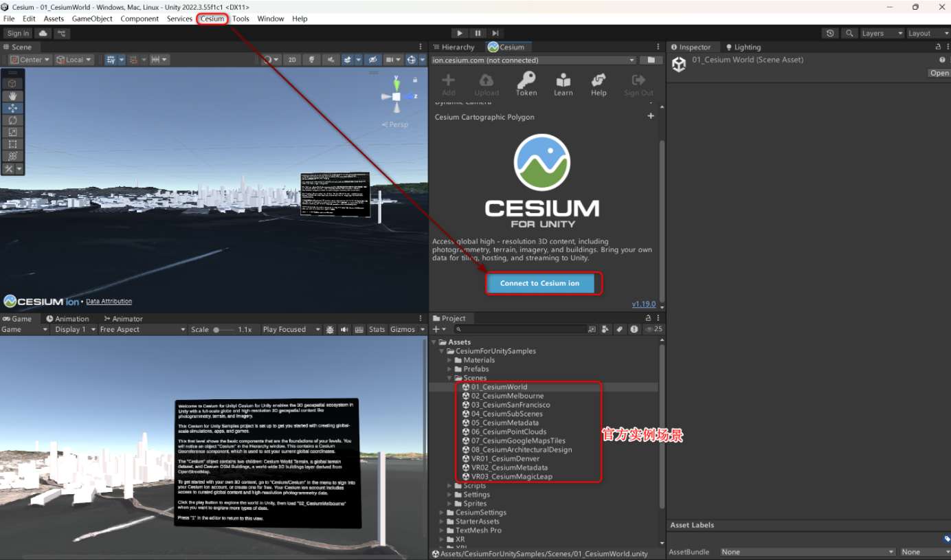Select the Scale tool in Scene

click(x=12, y=132)
